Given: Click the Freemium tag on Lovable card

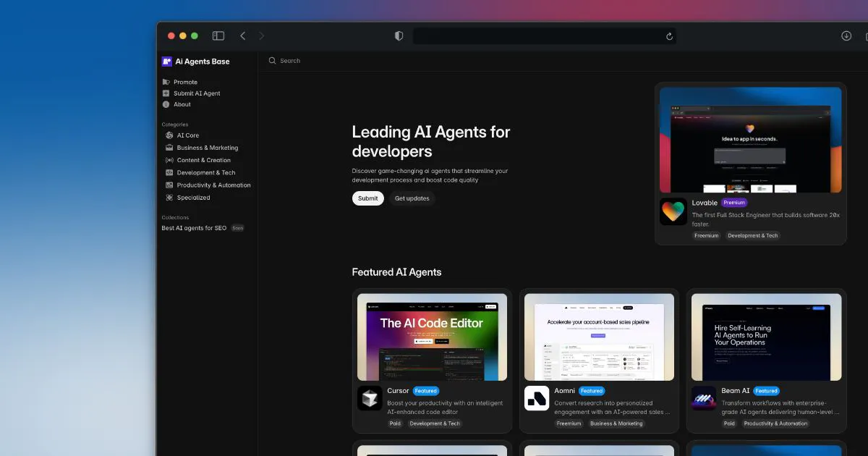Looking at the screenshot, I should point(706,235).
